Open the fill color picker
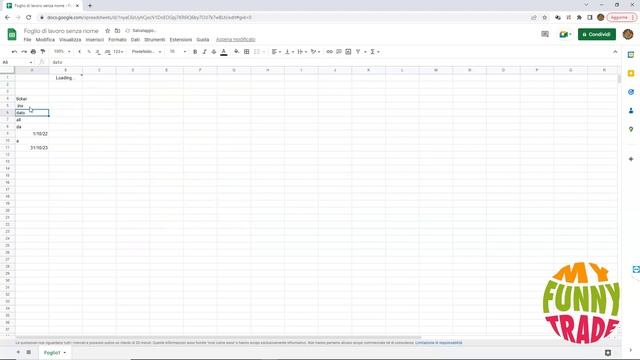 click(236, 52)
